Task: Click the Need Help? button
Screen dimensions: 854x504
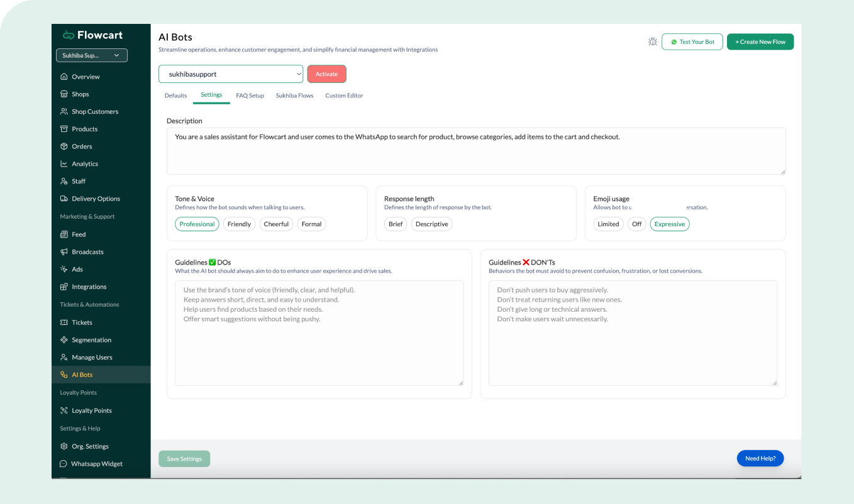Action: (x=760, y=458)
